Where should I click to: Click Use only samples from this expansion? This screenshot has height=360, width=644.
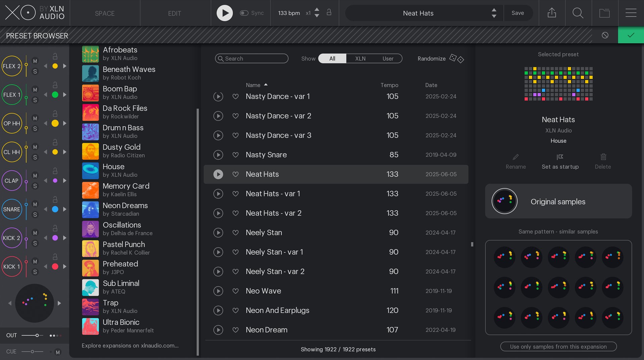click(x=558, y=347)
